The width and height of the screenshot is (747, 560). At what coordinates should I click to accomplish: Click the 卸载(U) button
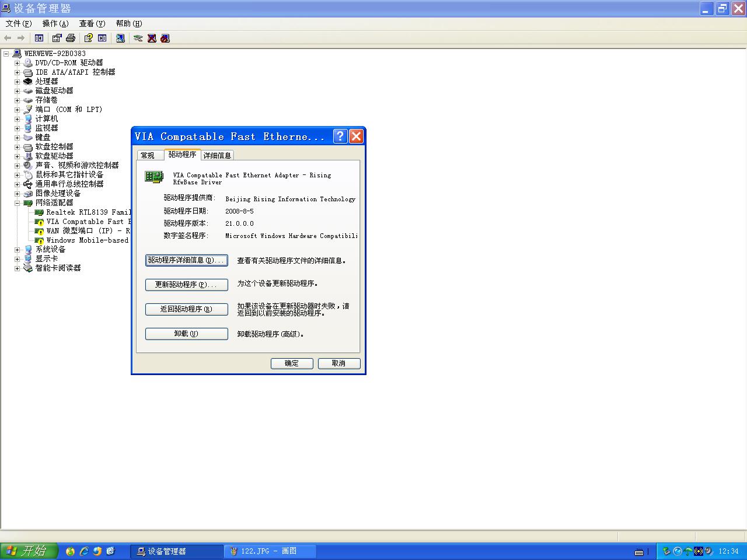[187, 334]
